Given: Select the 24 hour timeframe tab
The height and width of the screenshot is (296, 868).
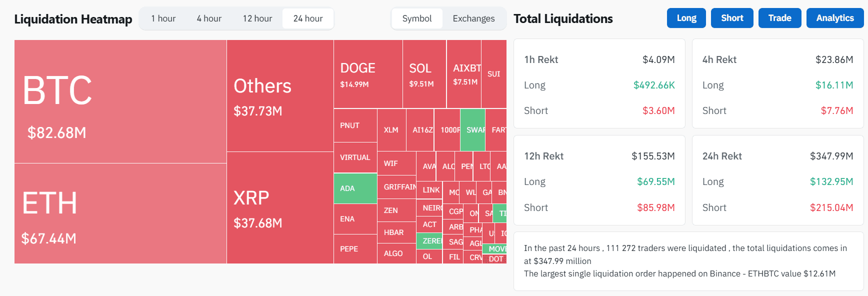Looking at the screenshot, I should click(x=308, y=18).
